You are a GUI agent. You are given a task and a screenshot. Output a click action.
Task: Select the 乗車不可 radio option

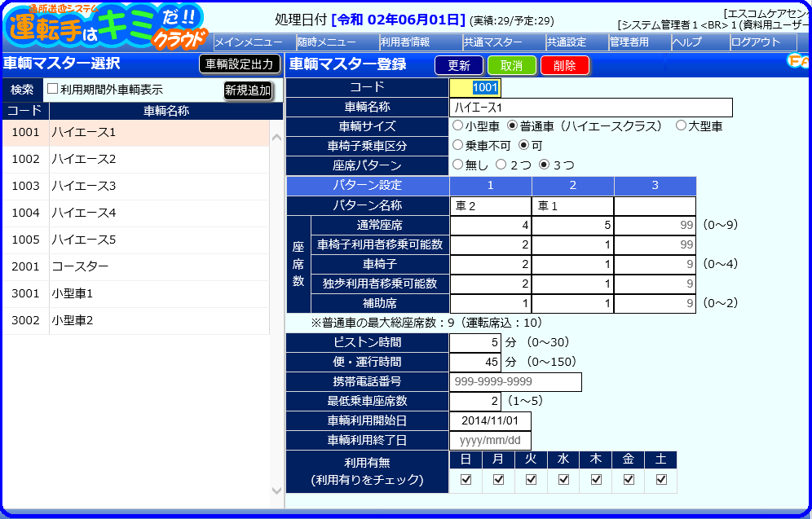coord(458,145)
